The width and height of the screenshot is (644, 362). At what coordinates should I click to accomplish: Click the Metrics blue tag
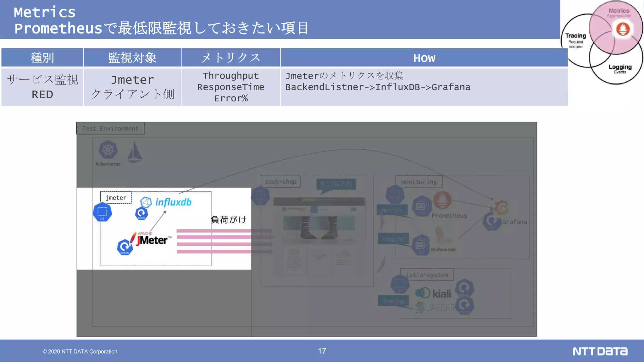pyautogui.click(x=392, y=210)
